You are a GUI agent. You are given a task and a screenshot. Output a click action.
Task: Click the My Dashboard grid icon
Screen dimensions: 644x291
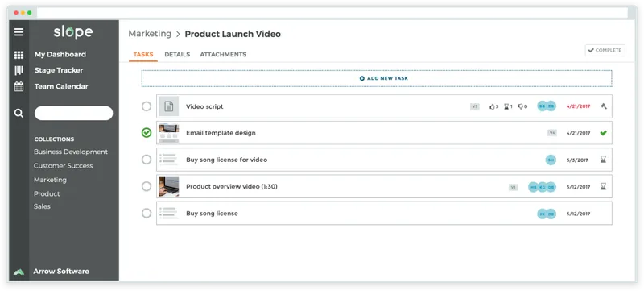coord(19,55)
